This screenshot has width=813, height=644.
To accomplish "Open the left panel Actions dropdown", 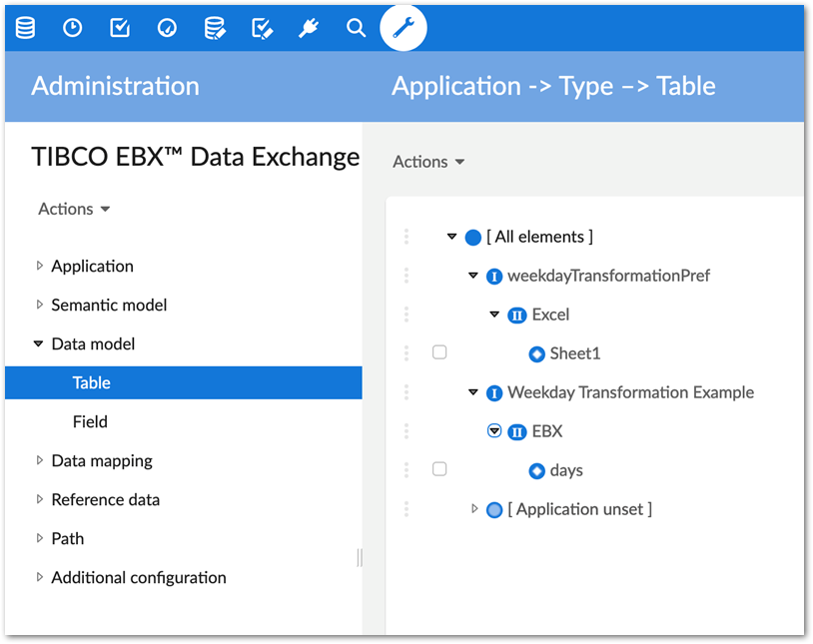I will pyautogui.click(x=74, y=209).
